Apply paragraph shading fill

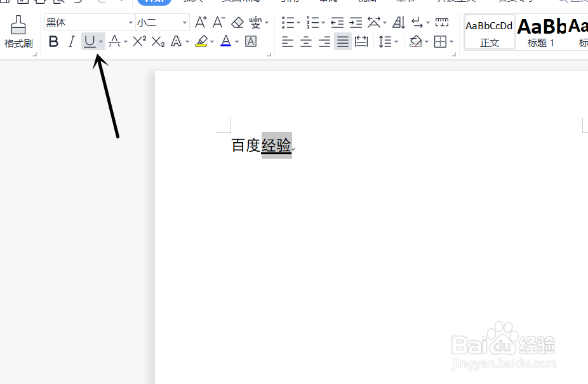pyautogui.click(x=415, y=41)
